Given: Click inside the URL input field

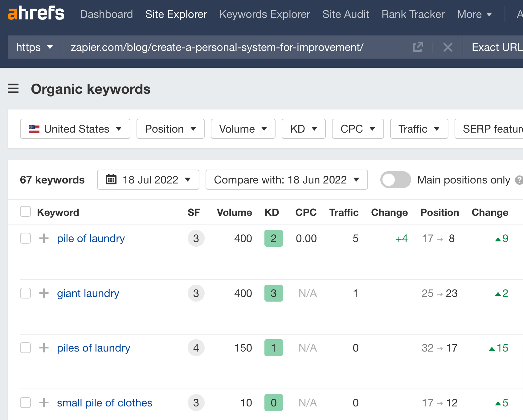Looking at the screenshot, I should pos(216,47).
